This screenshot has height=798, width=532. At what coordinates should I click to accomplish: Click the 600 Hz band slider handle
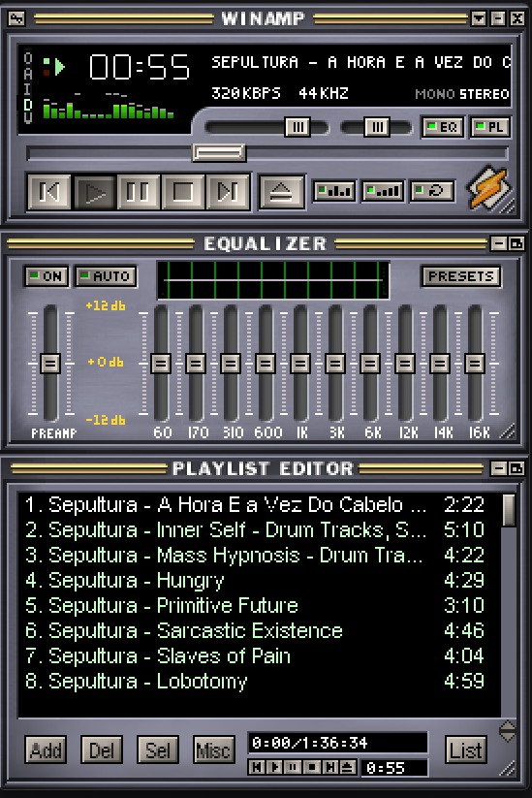tap(266, 364)
